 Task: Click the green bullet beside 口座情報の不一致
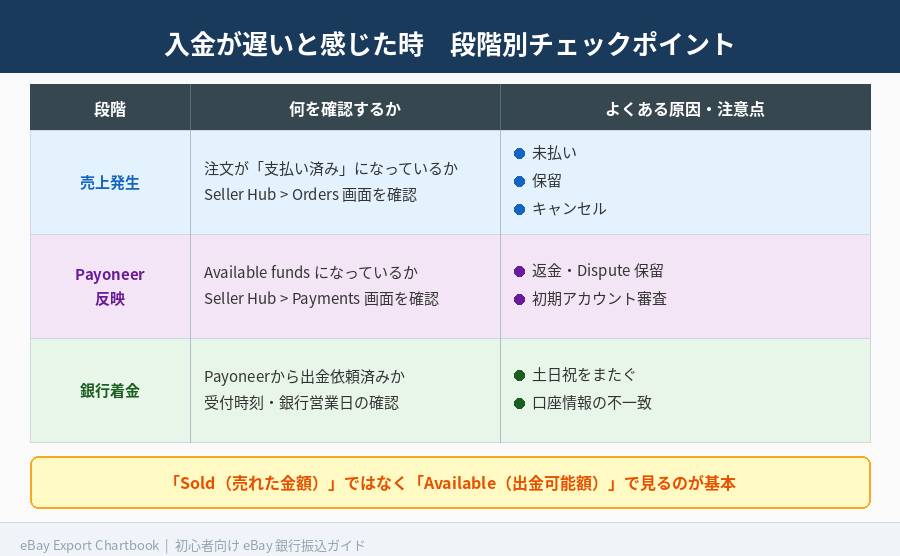click(519, 403)
